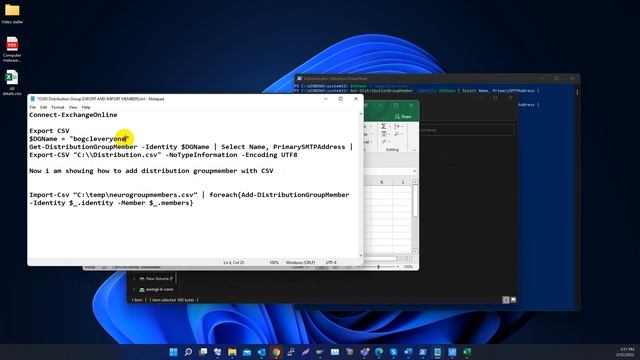
Task: Switch File Explorer to details view icon
Action: (506, 300)
